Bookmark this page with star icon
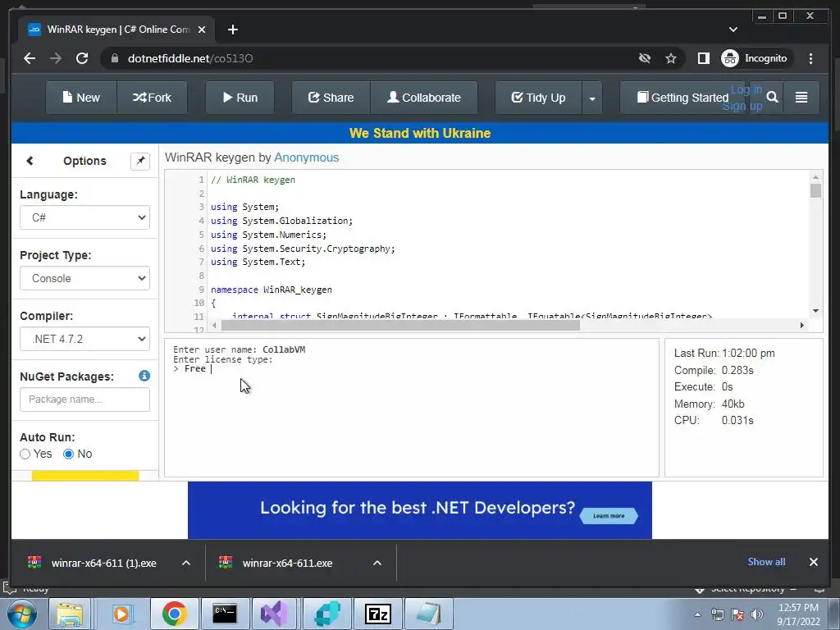This screenshot has height=630, width=840. pyautogui.click(x=671, y=58)
